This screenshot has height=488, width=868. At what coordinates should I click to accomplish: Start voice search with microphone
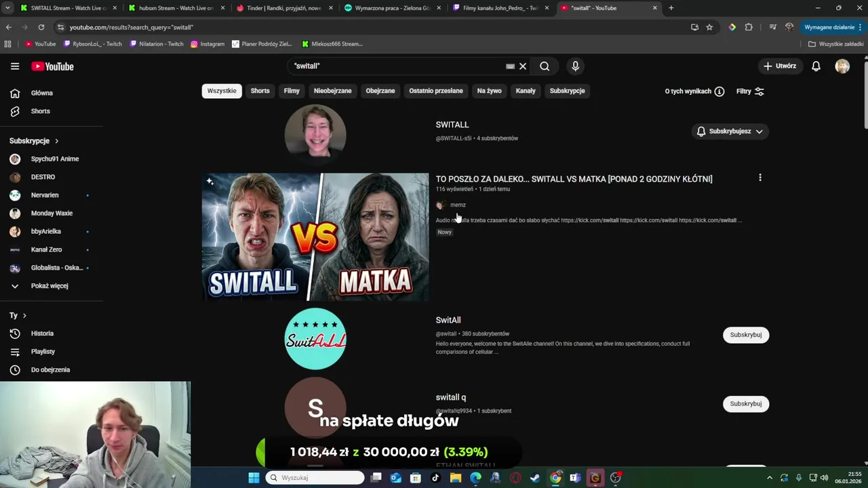(x=575, y=66)
